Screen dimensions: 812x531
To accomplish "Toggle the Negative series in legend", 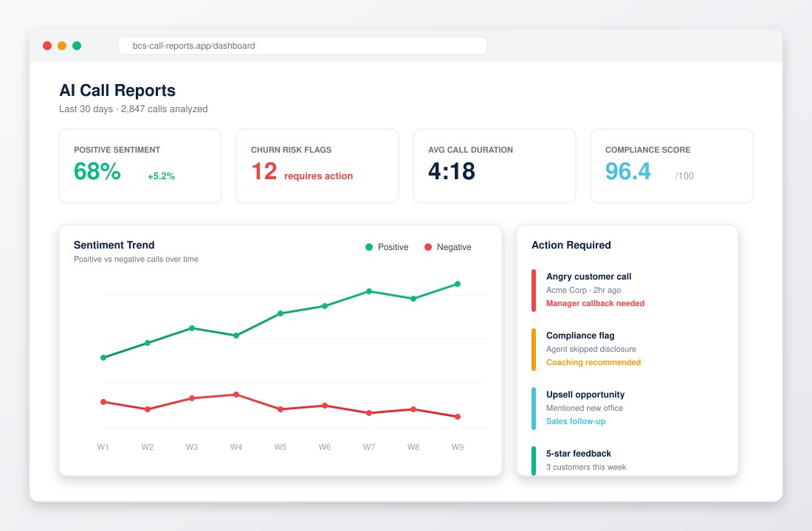I will click(448, 247).
